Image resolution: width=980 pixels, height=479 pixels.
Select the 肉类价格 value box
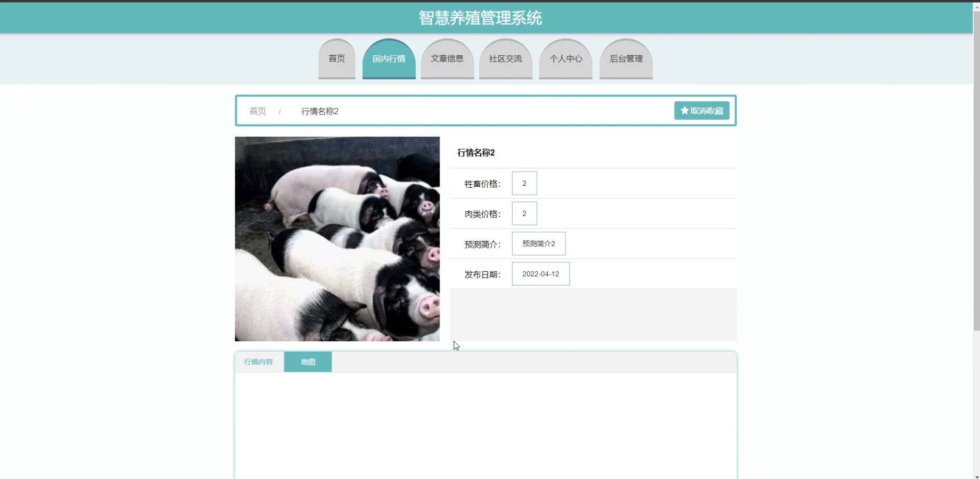[x=524, y=213]
